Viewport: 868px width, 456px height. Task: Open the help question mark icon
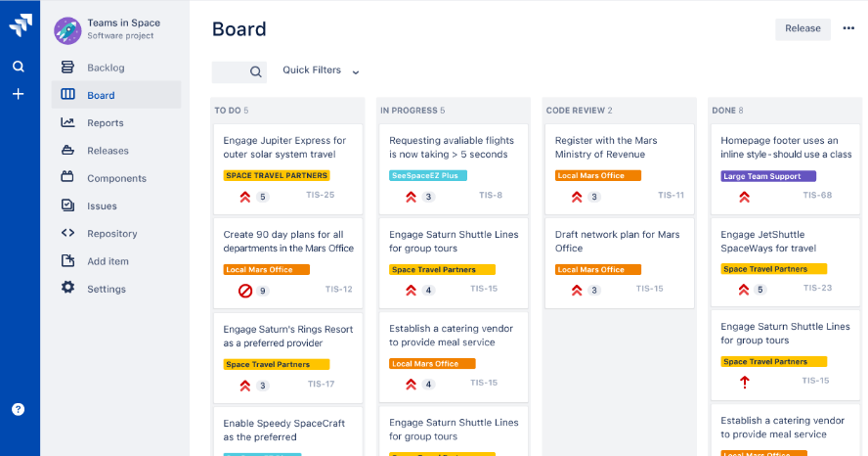point(19,409)
